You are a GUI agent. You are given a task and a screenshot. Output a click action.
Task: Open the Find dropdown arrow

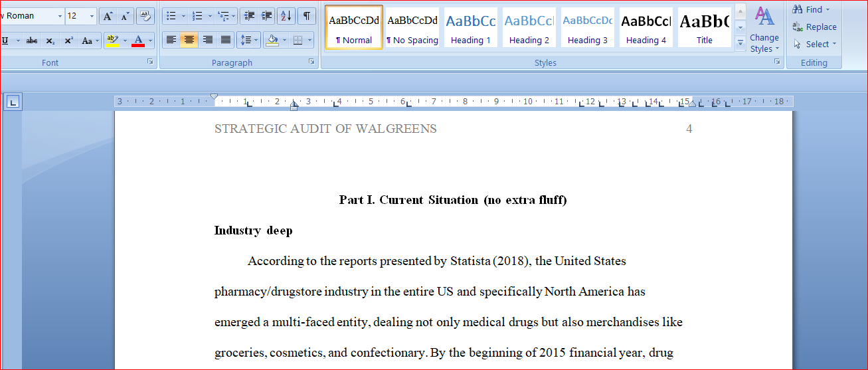pyautogui.click(x=827, y=10)
